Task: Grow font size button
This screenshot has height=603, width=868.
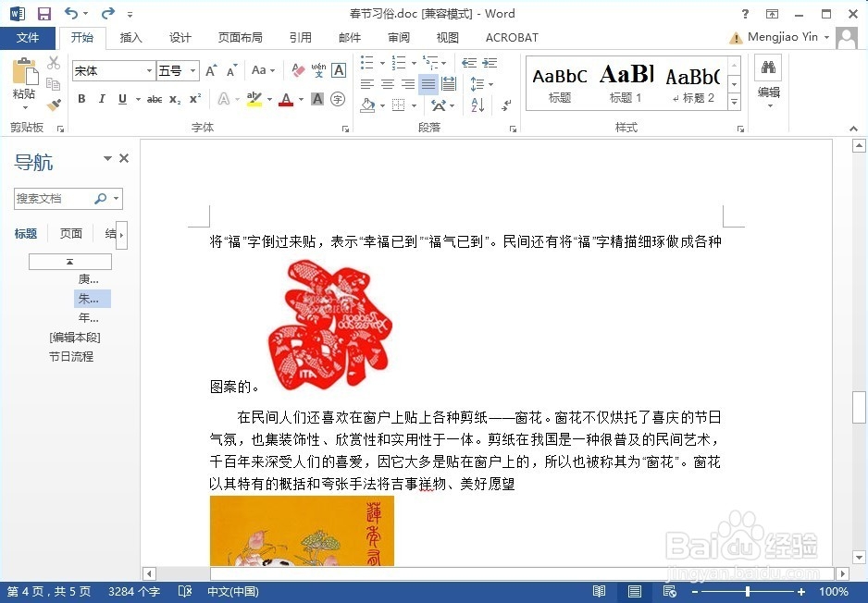Action: pos(211,71)
